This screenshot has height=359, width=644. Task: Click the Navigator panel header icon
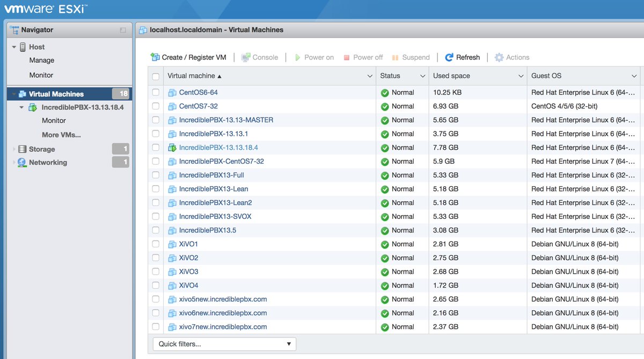14,30
